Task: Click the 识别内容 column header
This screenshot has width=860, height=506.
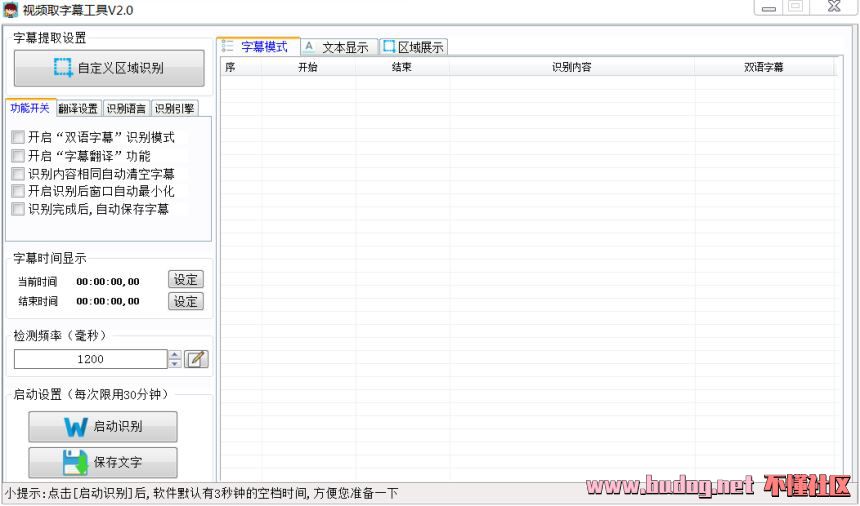Action: (572, 67)
